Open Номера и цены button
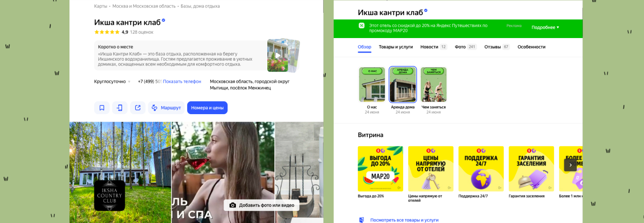The width and height of the screenshot is (644, 223). coord(207,108)
